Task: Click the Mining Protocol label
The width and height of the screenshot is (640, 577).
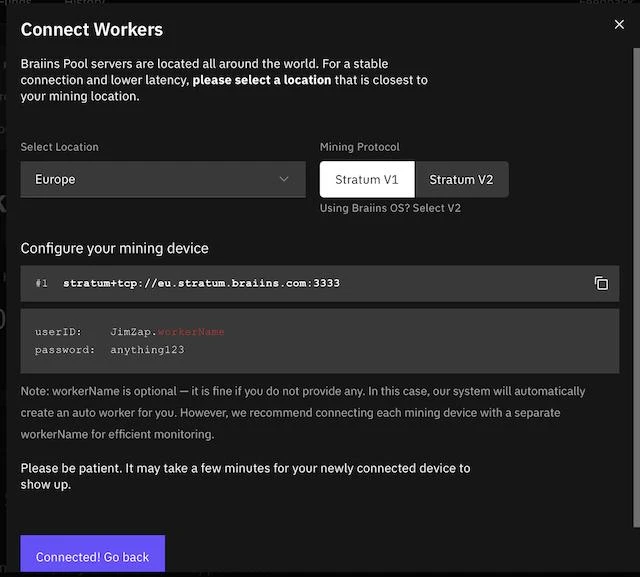Action: point(360,147)
